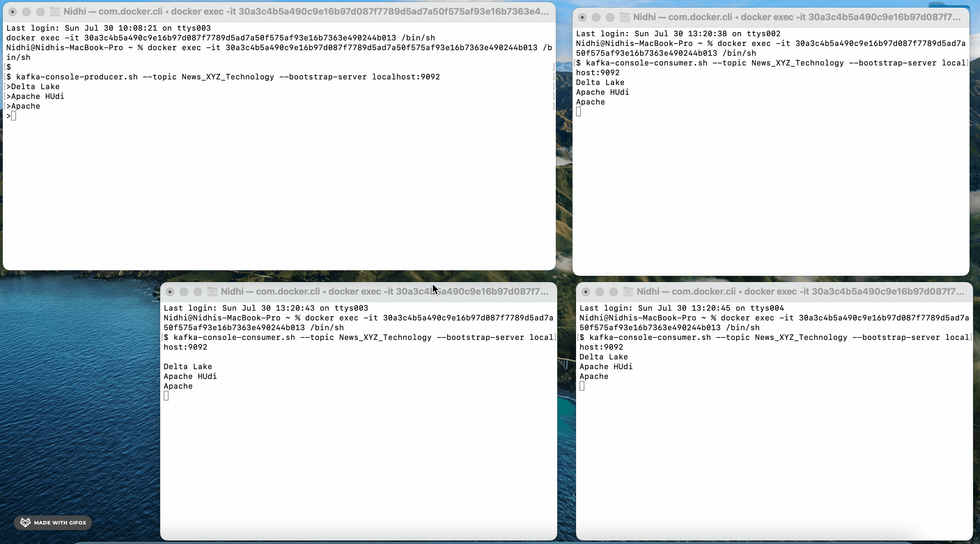Minimize the ttys002 consumer terminal window
Image resolution: width=980 pixels, height=544 pixels.
596,17
